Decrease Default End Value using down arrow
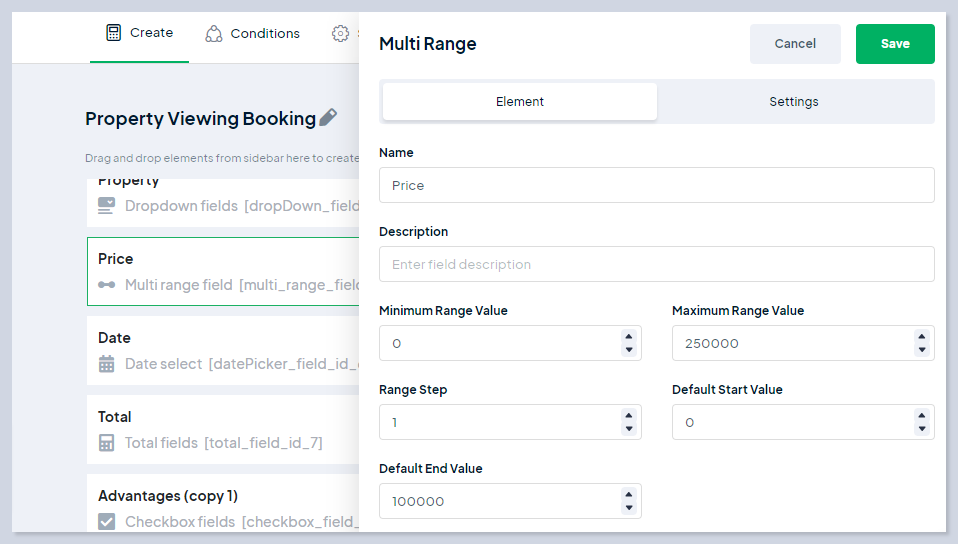Viewport: 958px width, 544px height. (628, 508)
